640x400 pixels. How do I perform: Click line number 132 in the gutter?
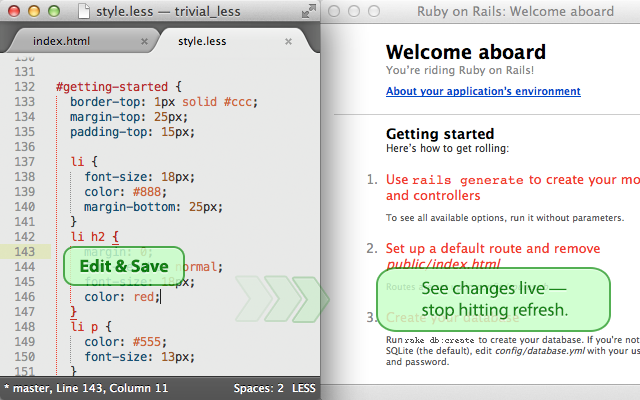[25, 87]
